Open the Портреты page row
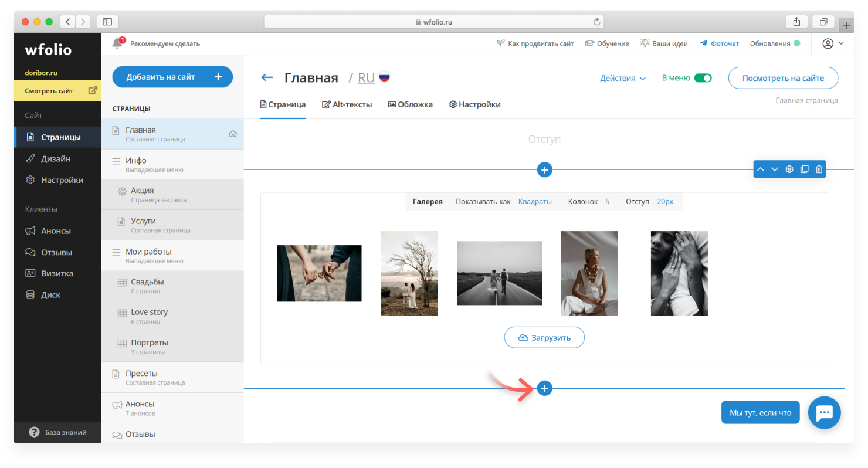 click(x=172, y=347)
